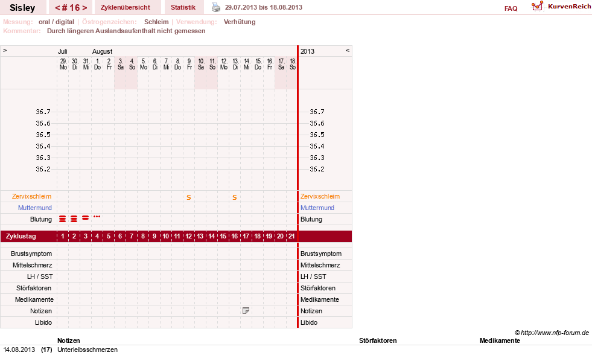Click the heavy bleeding symbol on day 1

[x=63, y=219]
